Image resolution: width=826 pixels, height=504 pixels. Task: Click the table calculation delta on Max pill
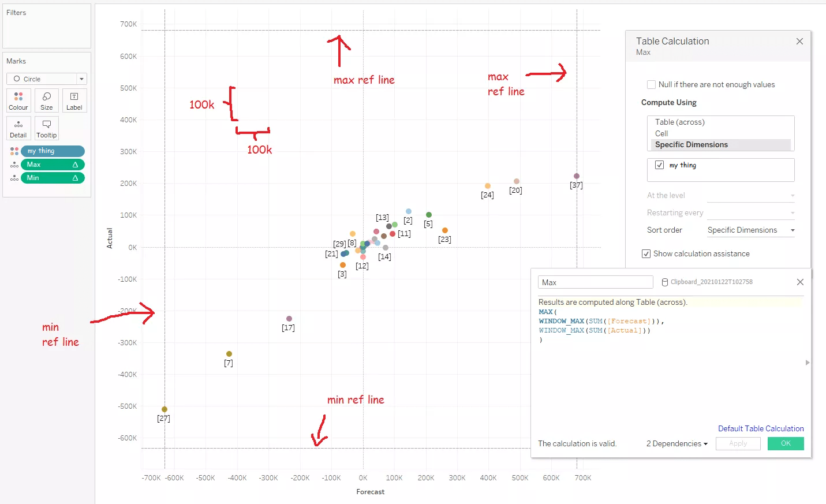75,165
